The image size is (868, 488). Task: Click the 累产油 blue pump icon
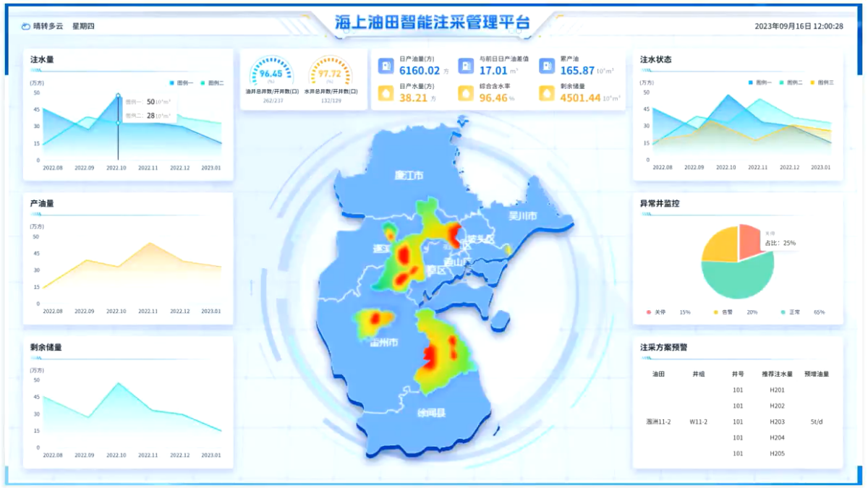tap(547, 67)
